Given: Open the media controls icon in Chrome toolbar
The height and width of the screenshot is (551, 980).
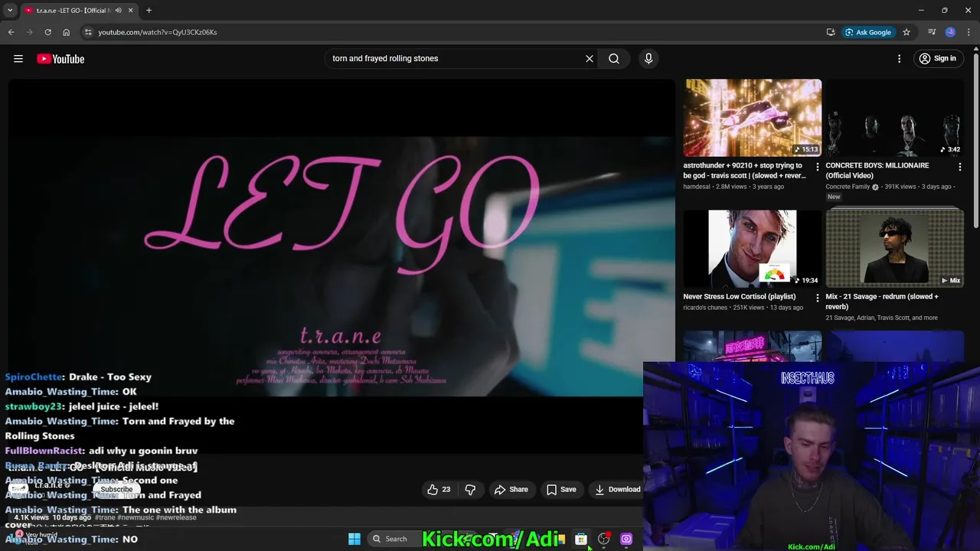Looking at the screenshot, I should click(x=932, y=32).
